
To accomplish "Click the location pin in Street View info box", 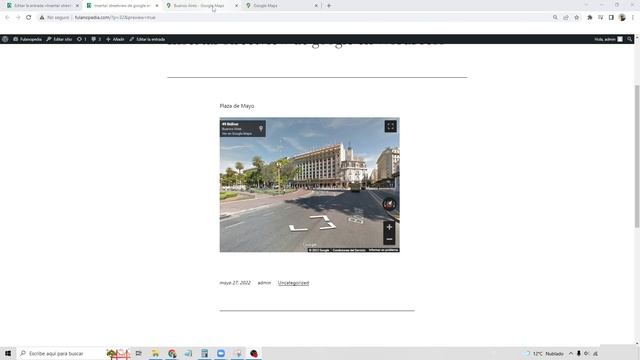I will click(x=261, y=129).
